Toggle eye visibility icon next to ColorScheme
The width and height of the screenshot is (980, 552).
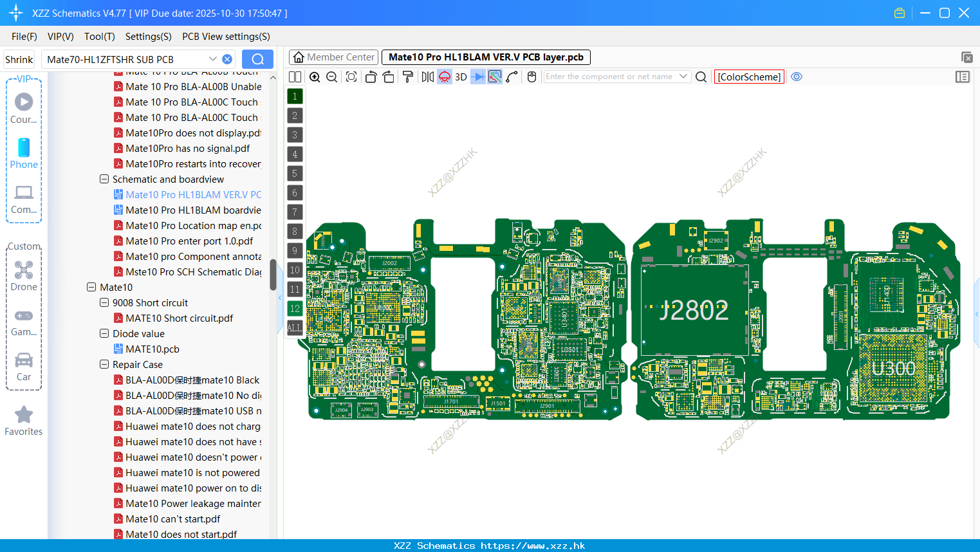pos(797,77)
